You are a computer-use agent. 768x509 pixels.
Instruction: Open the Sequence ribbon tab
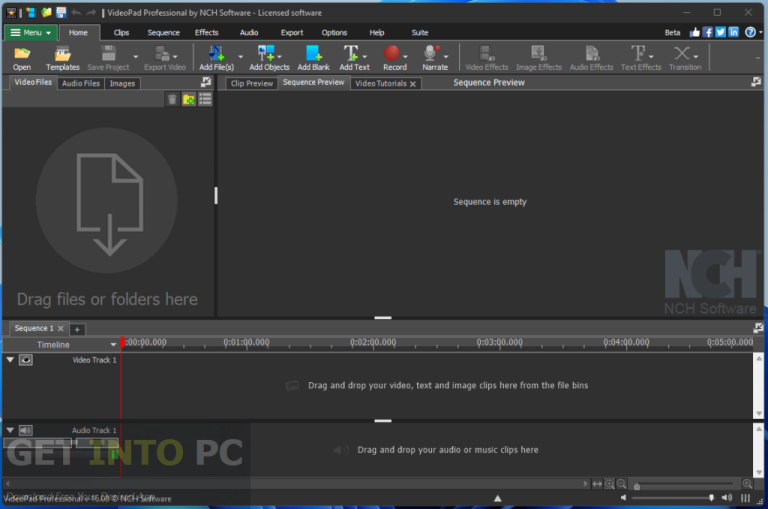(163, 33)
